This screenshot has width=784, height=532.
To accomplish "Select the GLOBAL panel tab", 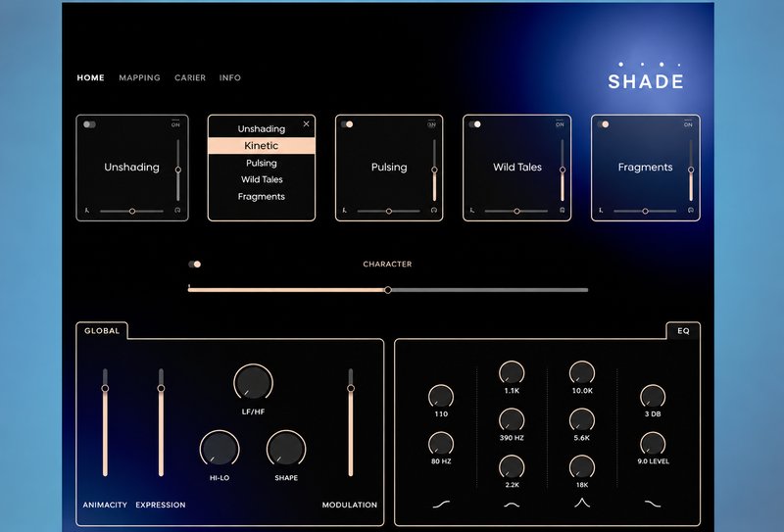I will pos(102,331).
